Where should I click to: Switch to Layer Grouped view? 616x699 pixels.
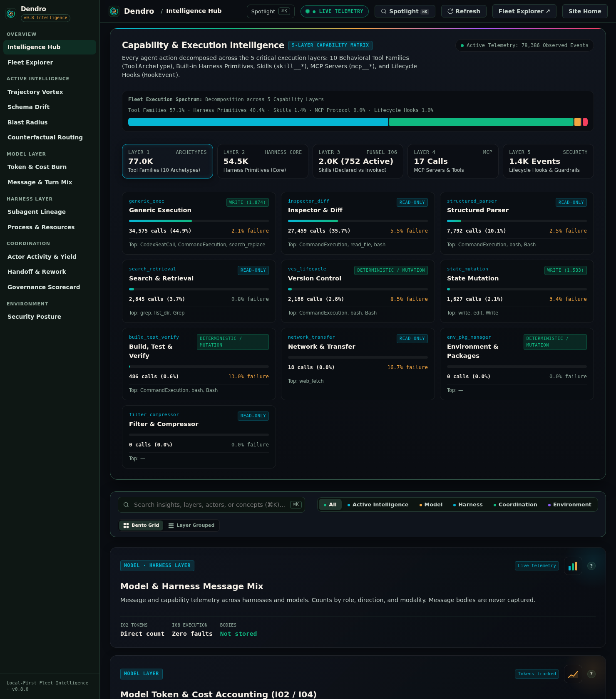pos(191,525)
